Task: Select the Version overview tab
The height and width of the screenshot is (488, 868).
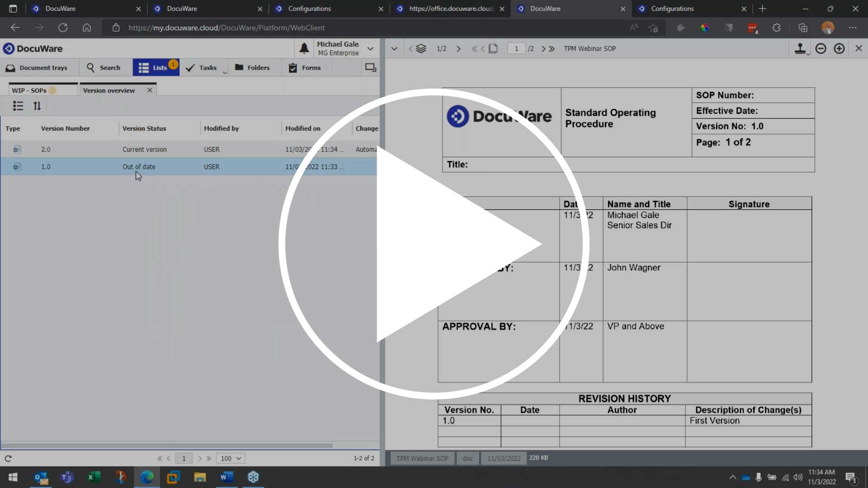Action: click(108, 90)
